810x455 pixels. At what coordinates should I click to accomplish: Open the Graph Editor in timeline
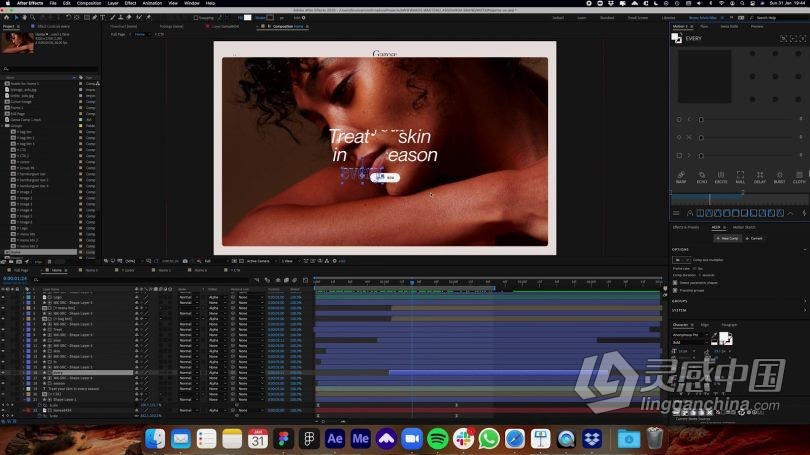[305, 280]
